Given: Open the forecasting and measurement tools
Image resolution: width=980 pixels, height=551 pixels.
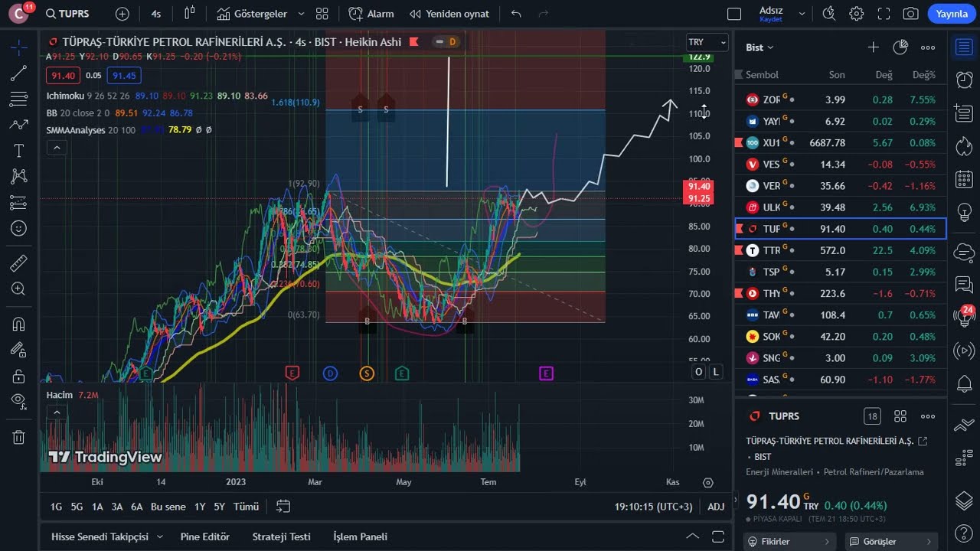Looking at the screenshot, I should (19, 202).
